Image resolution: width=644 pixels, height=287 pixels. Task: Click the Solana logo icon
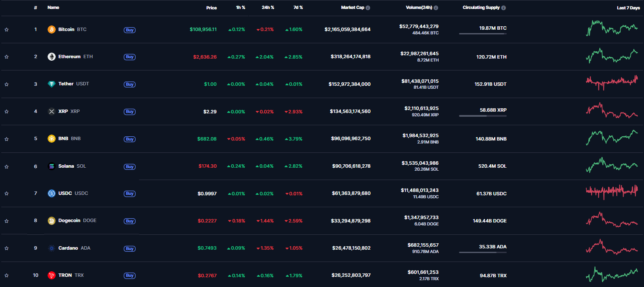click(51, 166)
